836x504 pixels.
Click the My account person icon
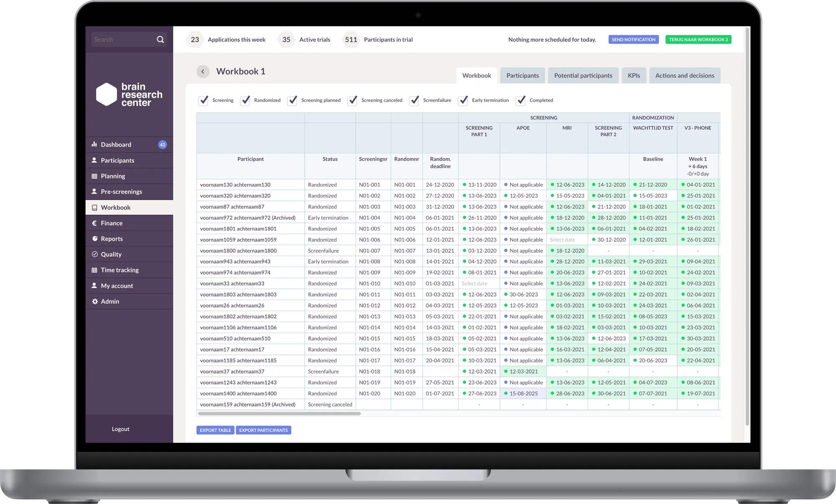point(94,285)
